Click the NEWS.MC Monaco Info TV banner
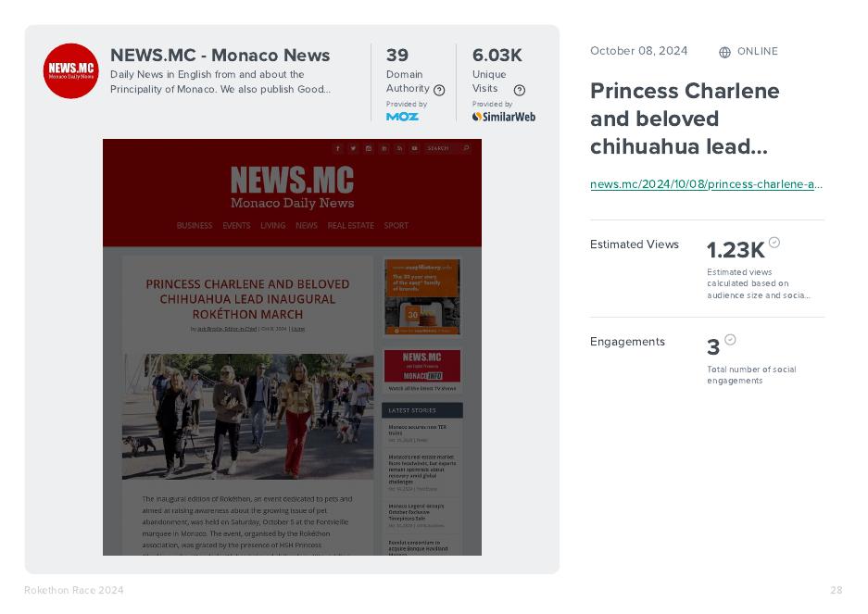 tap(422, 366)
